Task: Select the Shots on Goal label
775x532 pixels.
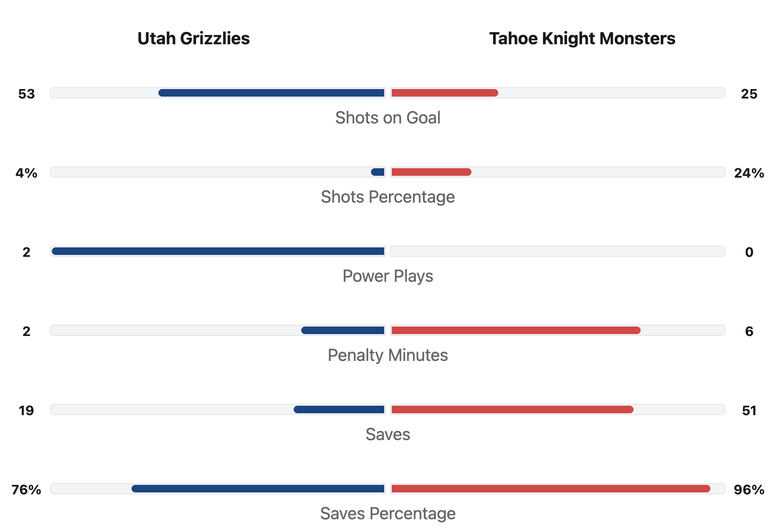Action: pos(387,118)
